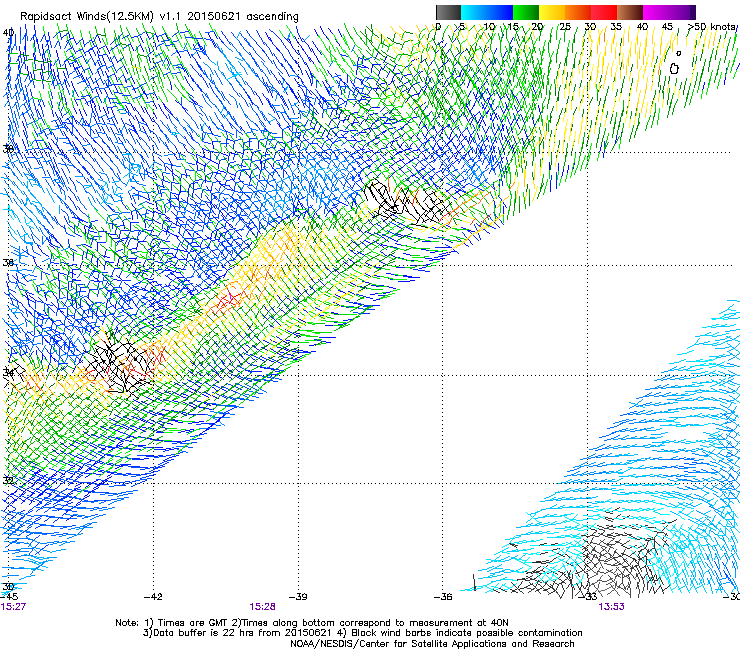740x650 pixels.
Task: Click the '13:53' swath time label
Action: (x=611, y=607)
